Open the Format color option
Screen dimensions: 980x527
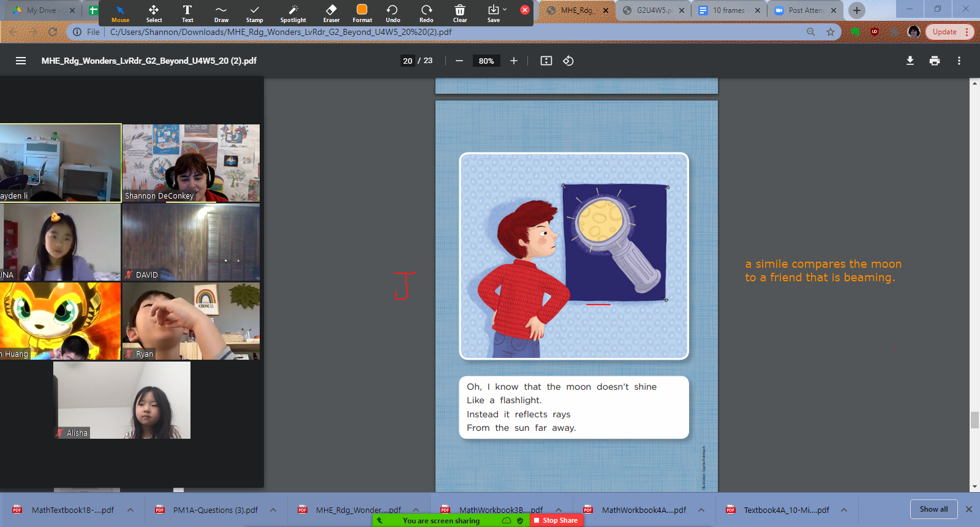(362, 13)
